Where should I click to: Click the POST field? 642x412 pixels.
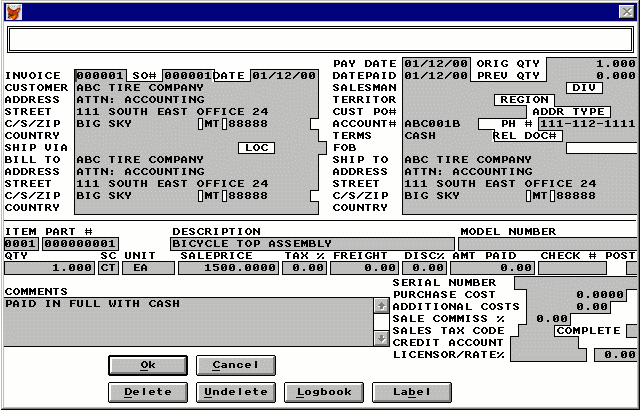632,268
